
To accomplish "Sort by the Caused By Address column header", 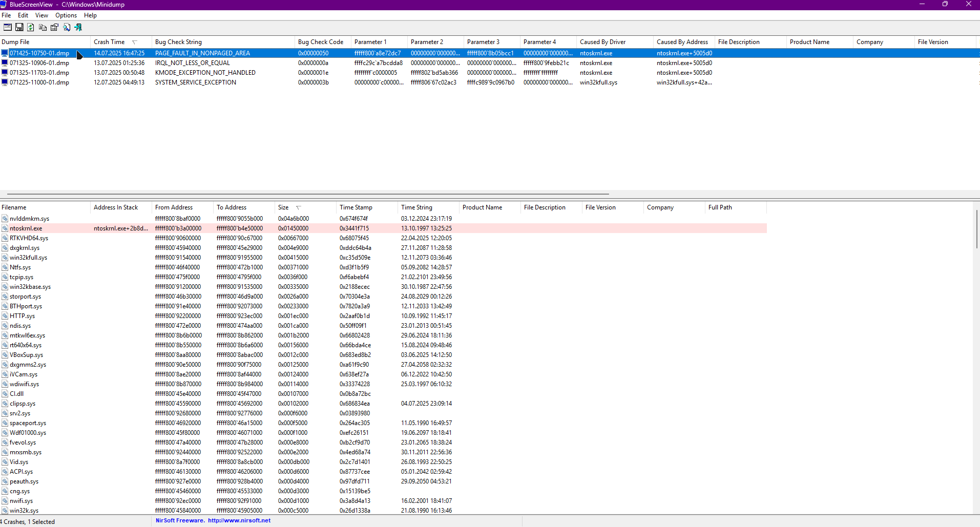I will tap(684, 42).
